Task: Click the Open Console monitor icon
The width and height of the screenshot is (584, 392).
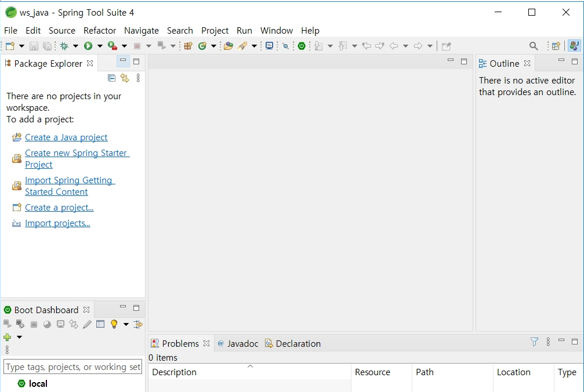Action: [269, 46]
